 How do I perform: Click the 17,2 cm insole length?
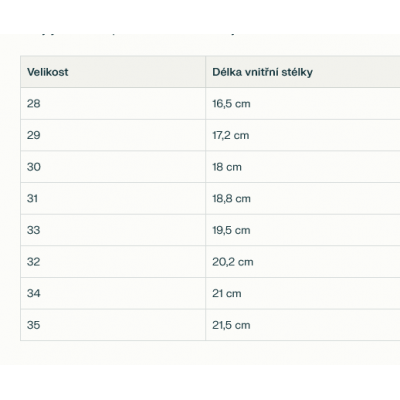[x=231, y=135]
